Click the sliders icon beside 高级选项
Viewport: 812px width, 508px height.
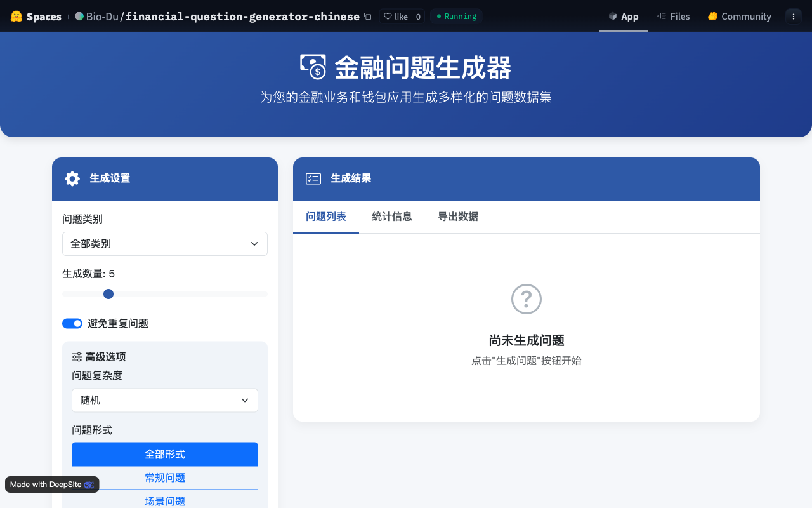coord(77,357)
